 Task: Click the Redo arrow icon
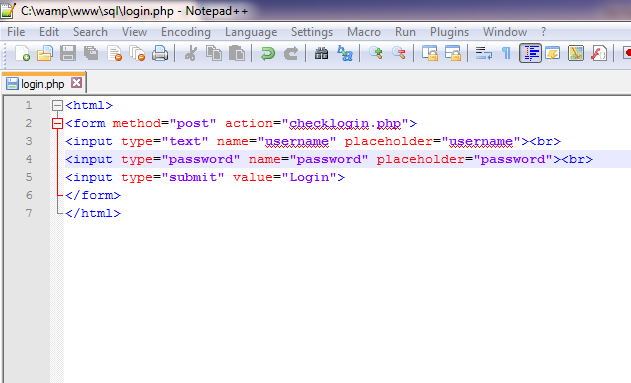tap(291, 53)
